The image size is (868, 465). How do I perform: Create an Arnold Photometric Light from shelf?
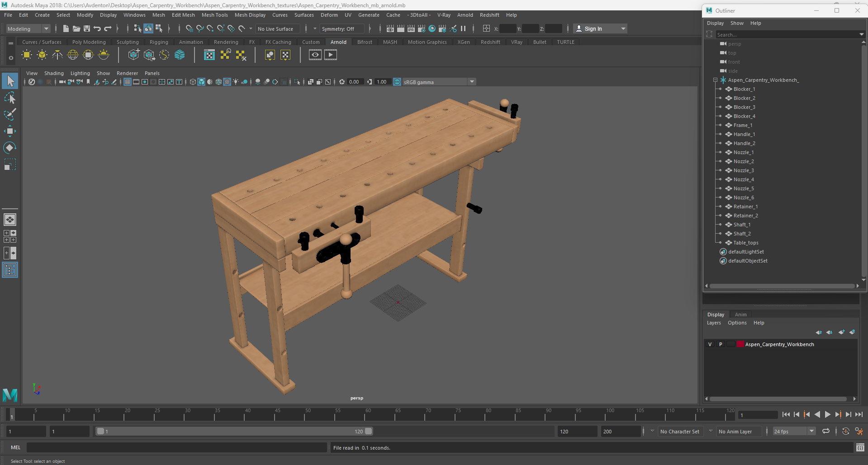(x=57, y=55)
